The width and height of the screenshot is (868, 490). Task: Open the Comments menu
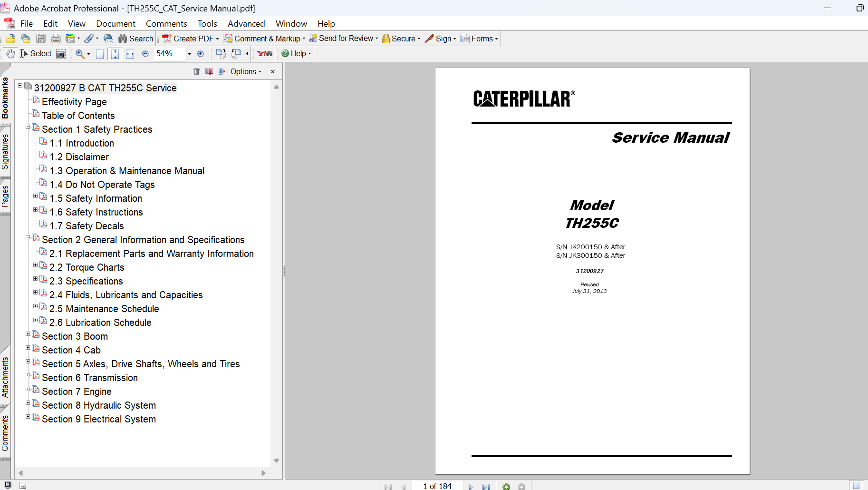(166, 24)
